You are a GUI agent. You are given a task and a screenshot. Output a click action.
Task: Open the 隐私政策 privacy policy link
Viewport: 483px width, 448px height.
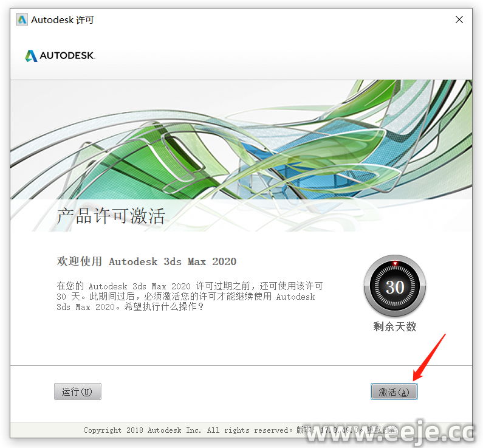pyautogui.click(x=382, y=430)
